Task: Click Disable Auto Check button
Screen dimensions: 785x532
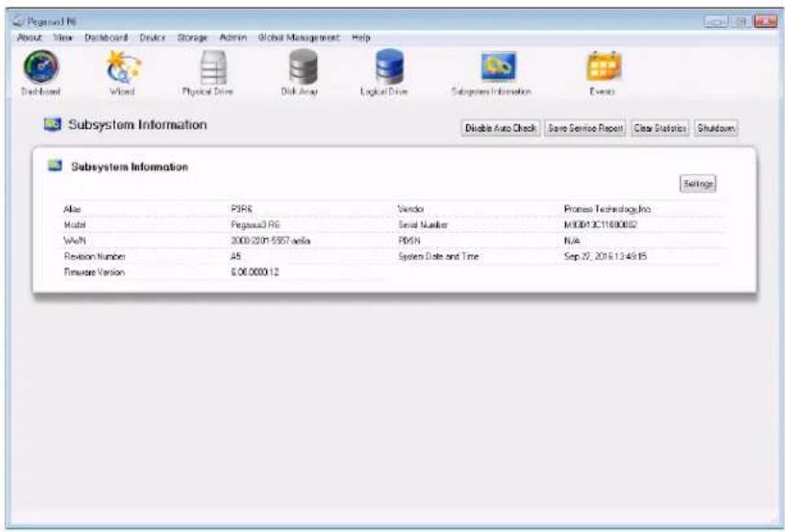Action: point(501,128)
